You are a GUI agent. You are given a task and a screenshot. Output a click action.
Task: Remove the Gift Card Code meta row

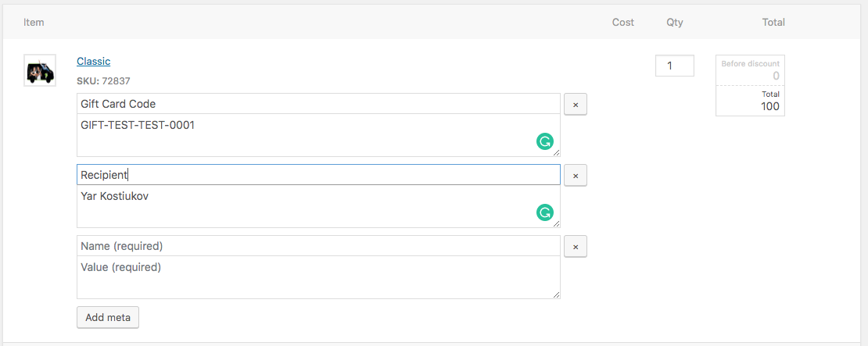tap(576, 104)
